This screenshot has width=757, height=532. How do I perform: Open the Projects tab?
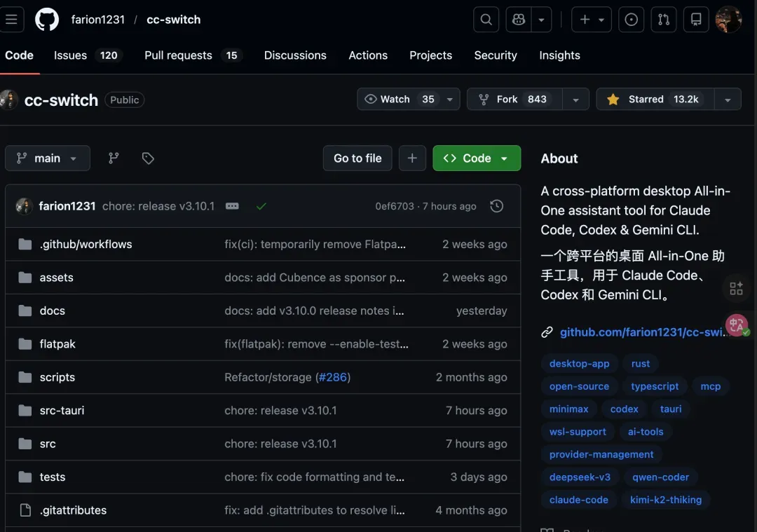(430, 55)
